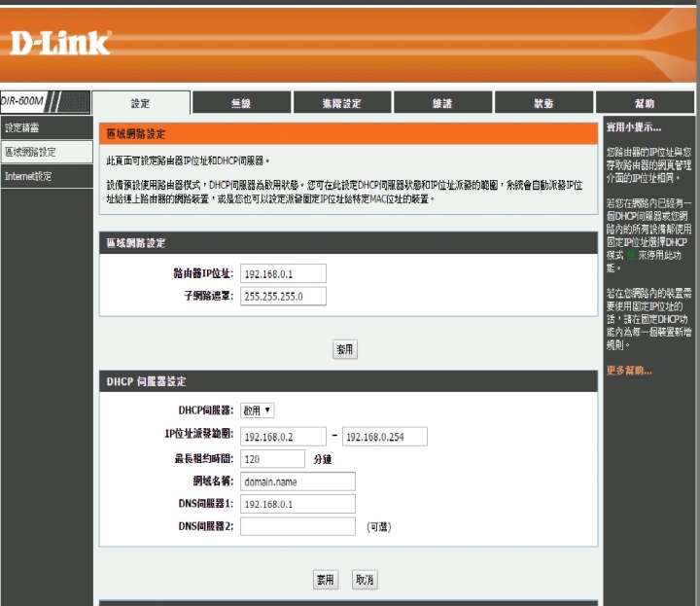Select 區域網路設定 in the sidebar
The height and width of the screenshot is (606, 700).
(x=47, y=152)
